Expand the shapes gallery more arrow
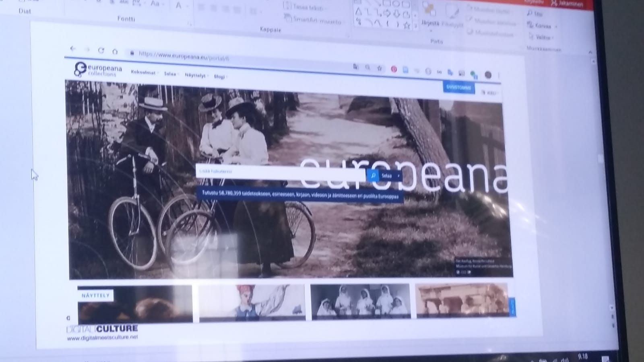Screen dimensions: 644x362 pos(416,26)
